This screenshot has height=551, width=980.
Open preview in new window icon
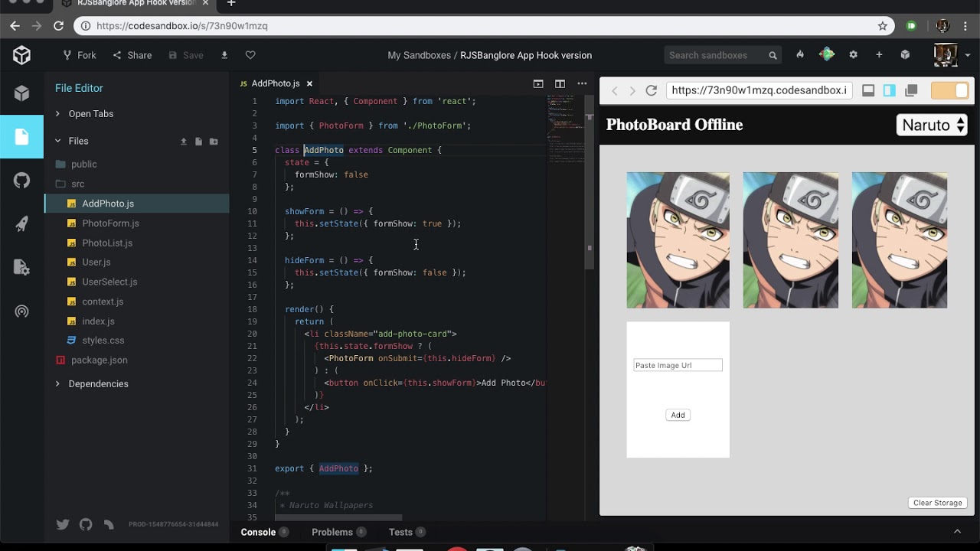click(x=911, y=90)
